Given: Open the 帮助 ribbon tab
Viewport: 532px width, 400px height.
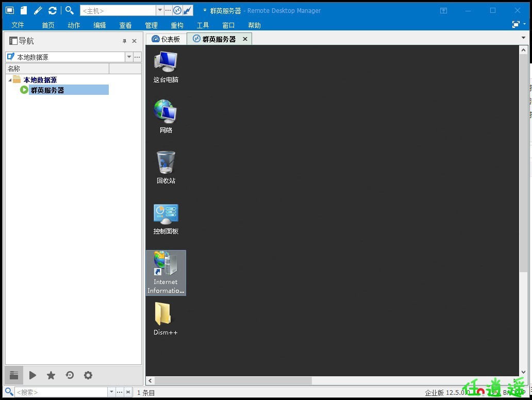Looking at the screenshot, I should [x=254, y=25].
